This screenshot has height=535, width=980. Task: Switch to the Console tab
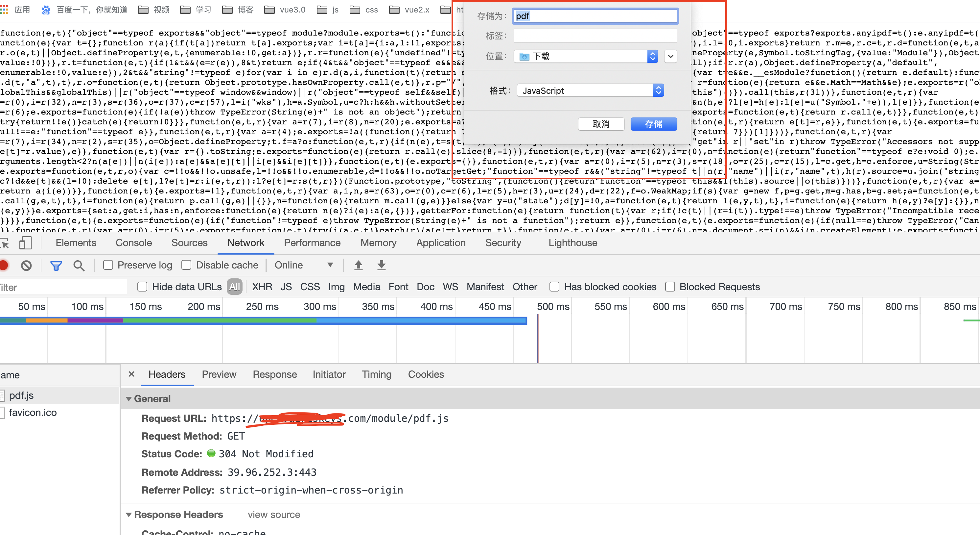[133, 243]
